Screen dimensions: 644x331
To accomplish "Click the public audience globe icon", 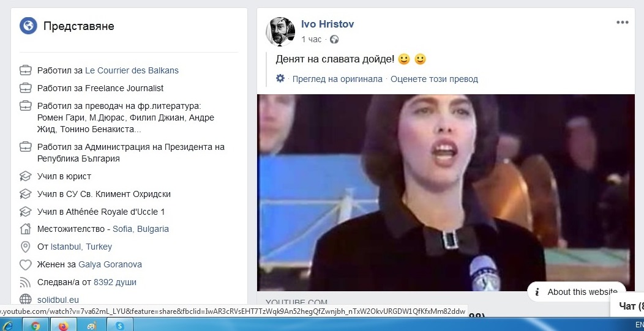I will [x=334, y=39].
